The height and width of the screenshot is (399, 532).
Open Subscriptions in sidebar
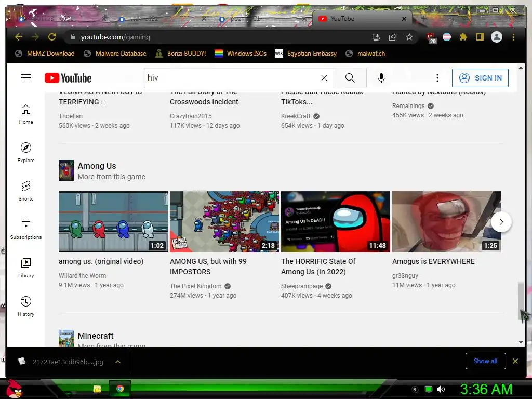coord(26,230)
